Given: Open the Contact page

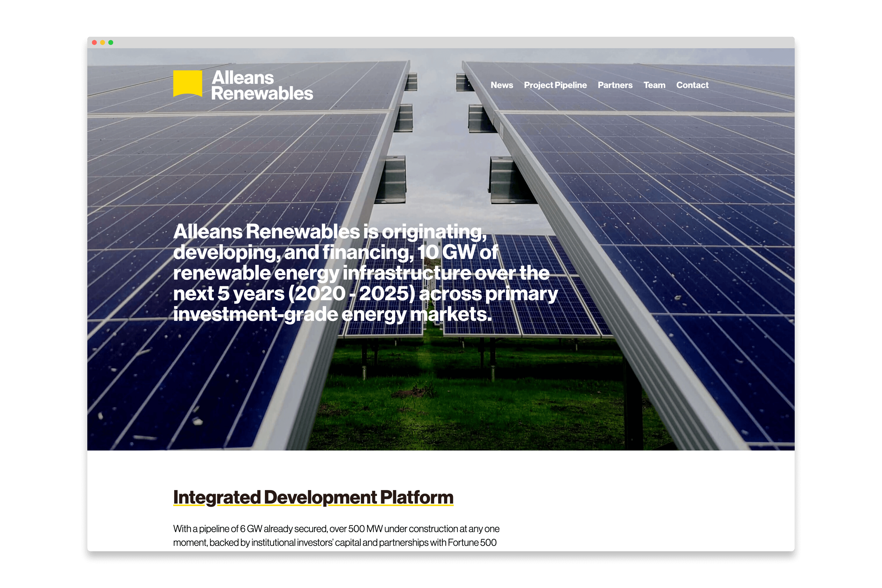Looking at the screenshot, I should point(692,85).
